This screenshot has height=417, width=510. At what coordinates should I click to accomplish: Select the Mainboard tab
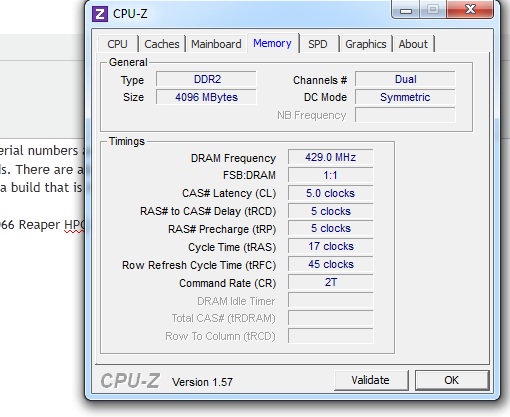[216, 44]
